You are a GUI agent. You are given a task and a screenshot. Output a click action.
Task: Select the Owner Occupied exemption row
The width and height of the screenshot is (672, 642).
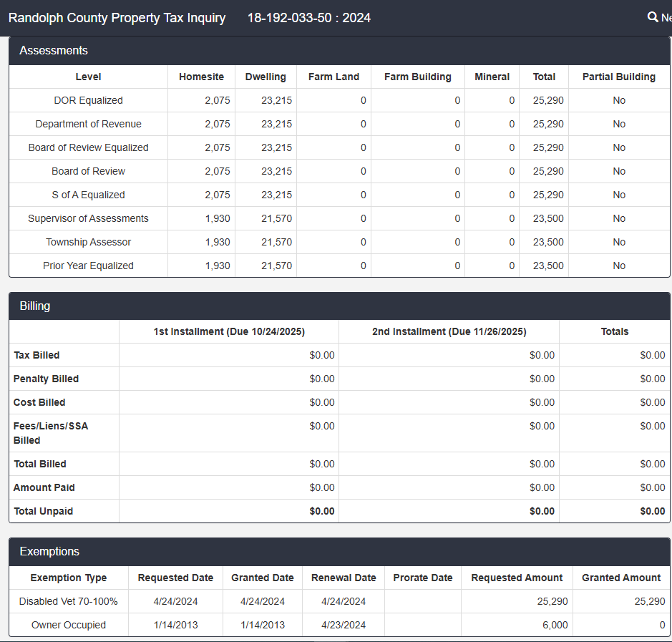pos(68,625)
